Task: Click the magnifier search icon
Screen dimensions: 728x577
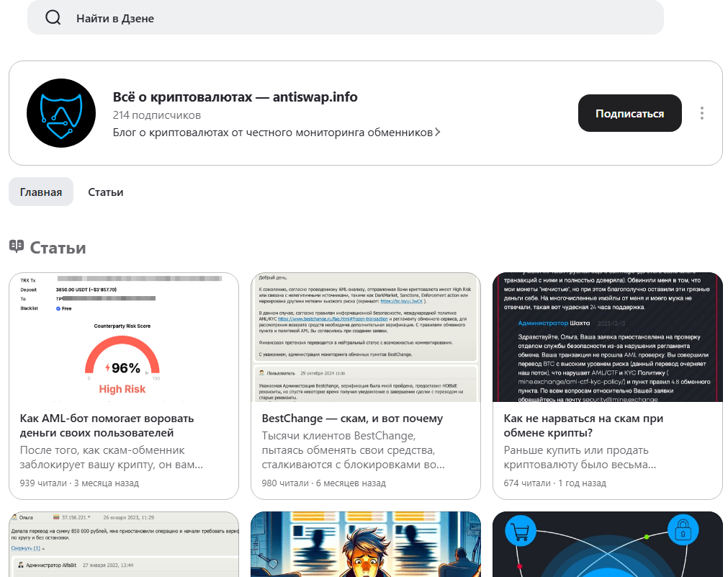Action: 53,18
